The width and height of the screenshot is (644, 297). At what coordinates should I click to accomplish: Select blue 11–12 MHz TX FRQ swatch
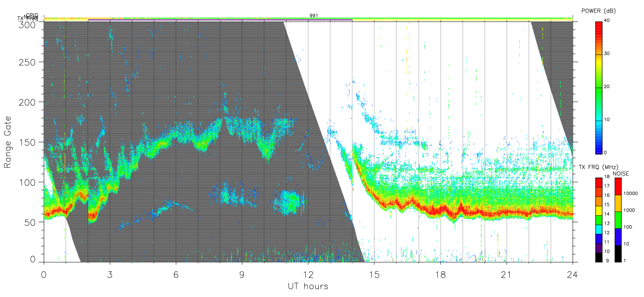[x=598, y=238]
